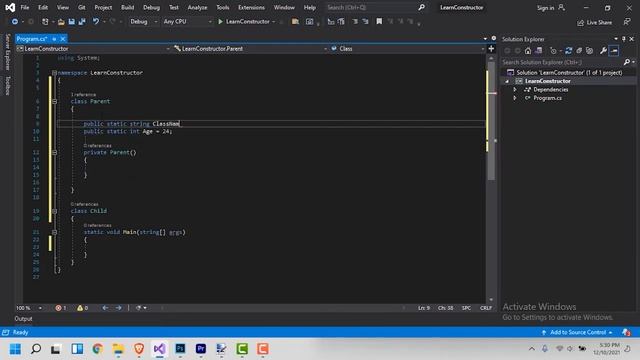This screenshot has width=640, height=360.
Task: Open the Any CPU platform dropdown
Action: (188, 22)
